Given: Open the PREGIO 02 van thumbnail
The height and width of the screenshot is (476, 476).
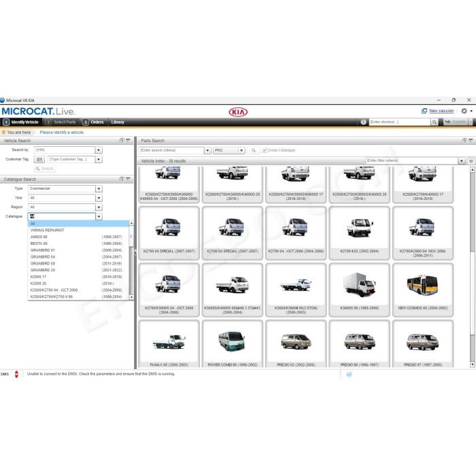Looking at the screenshot, I should (x=296, y=344).
